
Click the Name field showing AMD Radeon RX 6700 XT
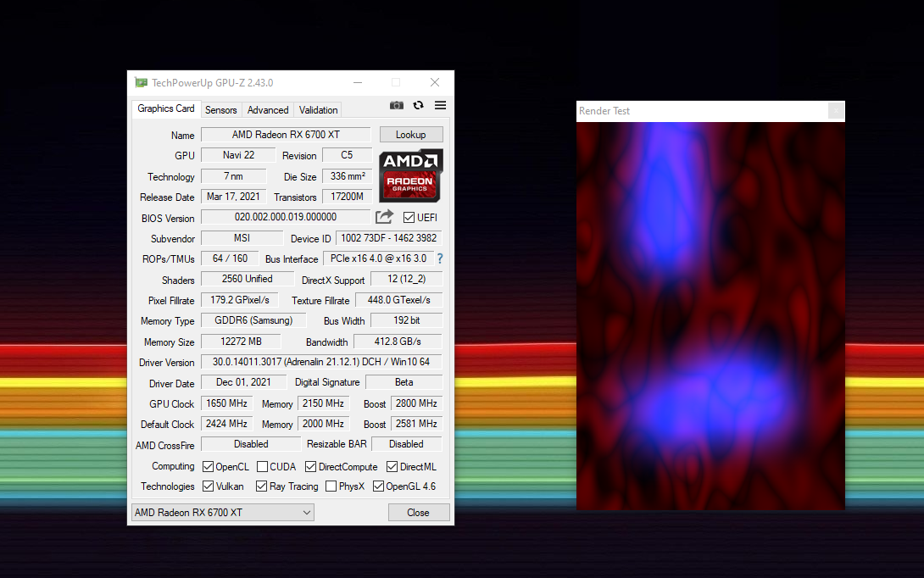[x=286, y=135]
